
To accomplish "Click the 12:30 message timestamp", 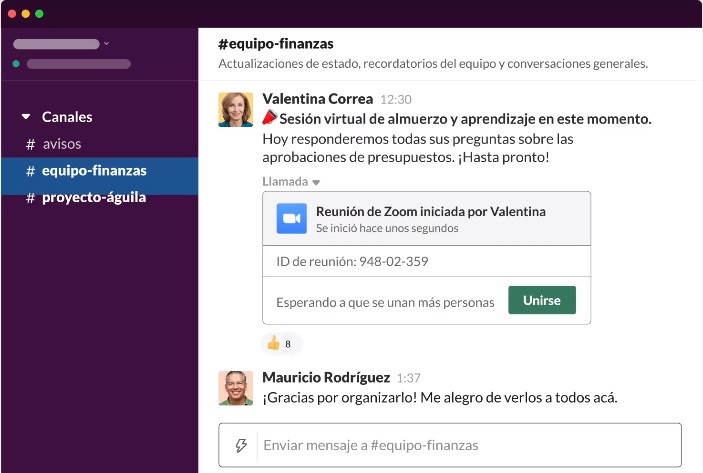I will pyautogui.click(x=396, y=100).
